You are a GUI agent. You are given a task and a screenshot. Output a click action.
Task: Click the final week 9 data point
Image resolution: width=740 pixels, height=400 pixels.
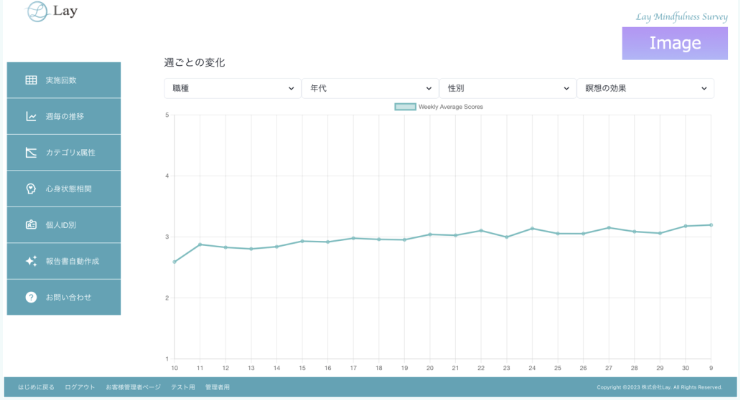(x=711, y=225)
